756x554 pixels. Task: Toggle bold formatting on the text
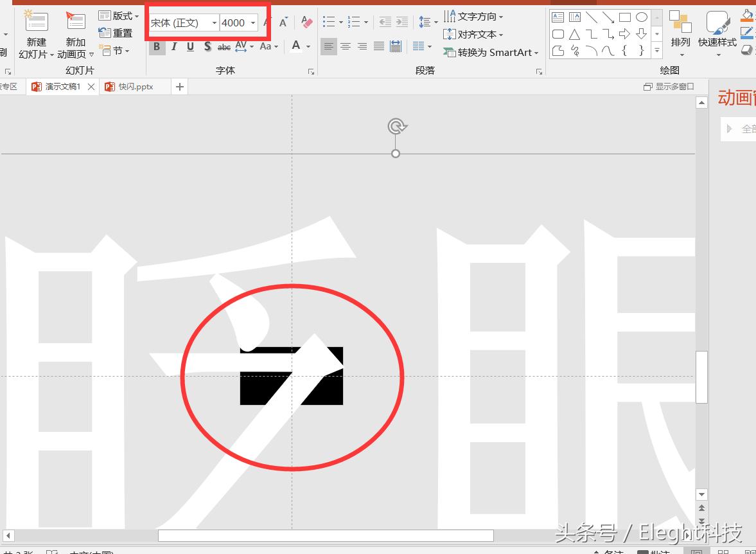(157, 46)
